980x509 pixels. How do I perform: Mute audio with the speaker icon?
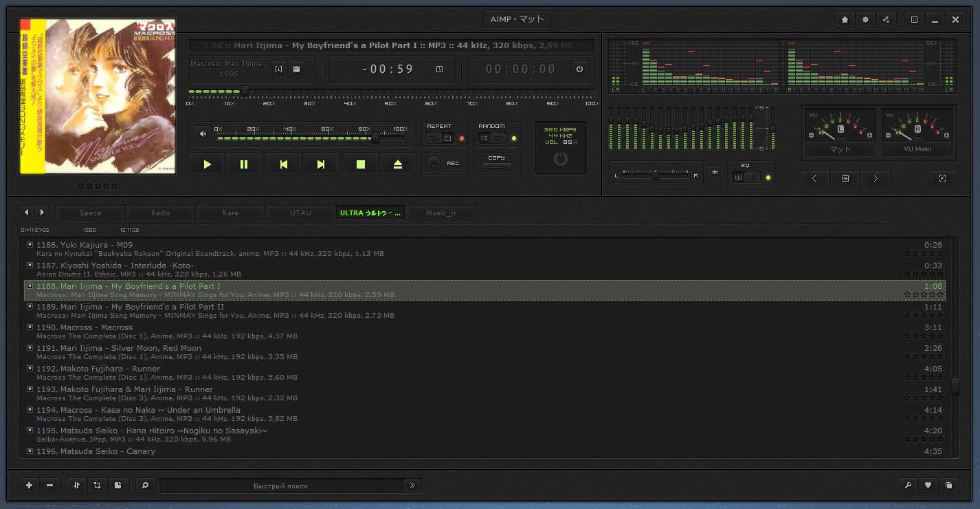(x=203, y=134)
